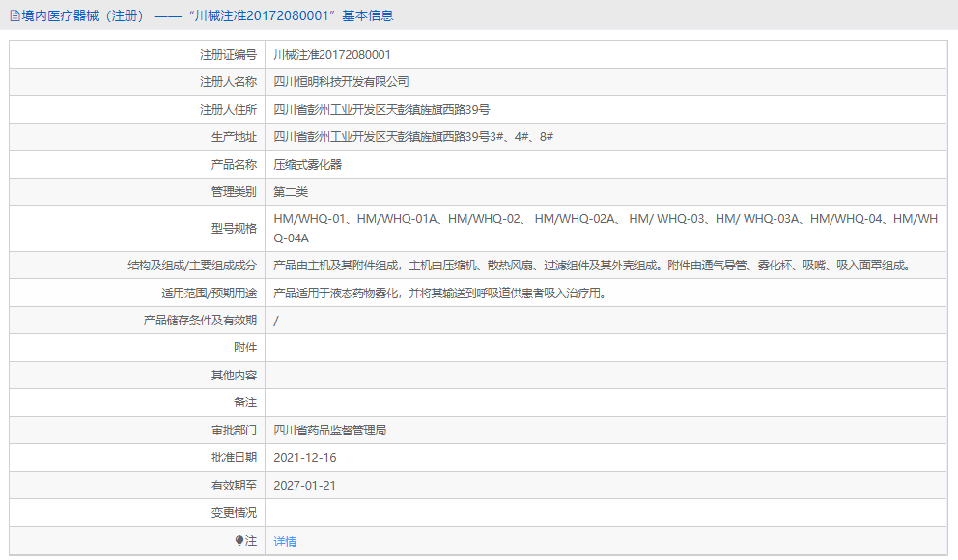The width and height of the screenshot is (958, 560).
Task: Select the production address with 3#、4#、8#
Action: 413,137
